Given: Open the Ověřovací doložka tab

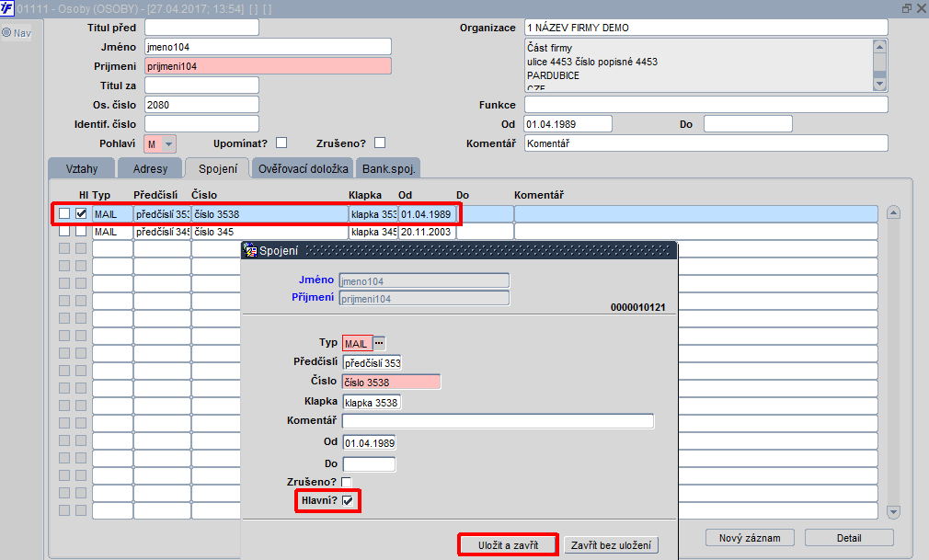Looking at the screenshot, I should click(x=304, y=169).
